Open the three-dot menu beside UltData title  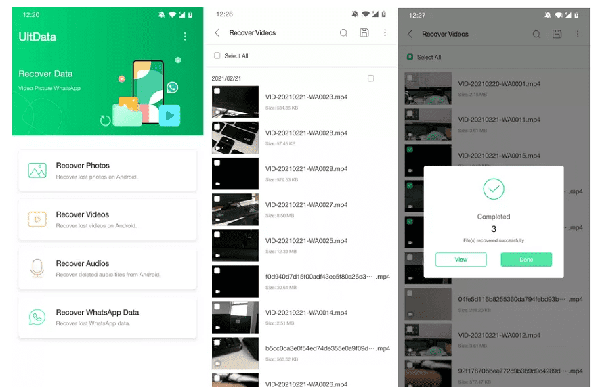pos(185,36)
